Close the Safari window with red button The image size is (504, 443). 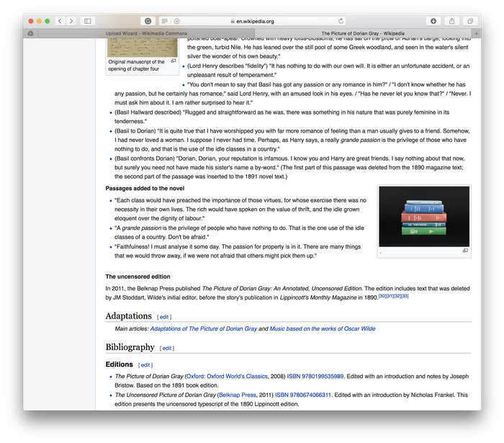[x=31, y=21]
